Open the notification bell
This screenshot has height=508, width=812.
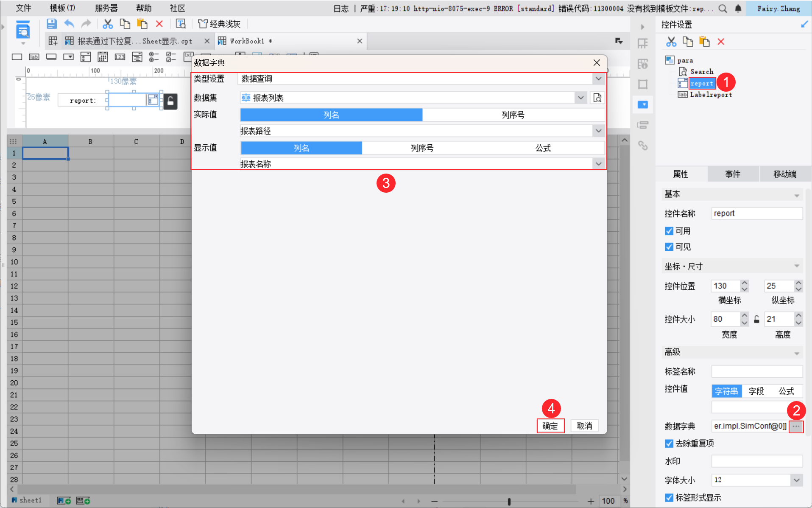(738, 8)
